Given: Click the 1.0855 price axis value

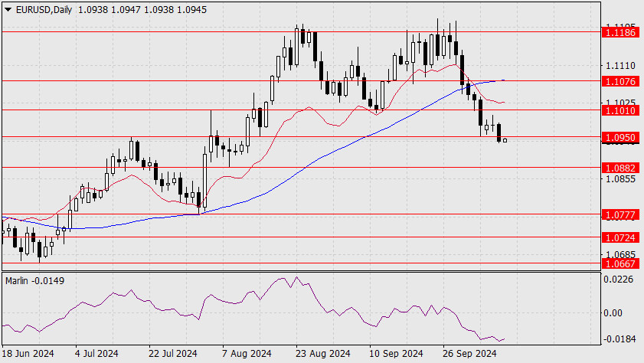Looking at the screenshot, I should tap(620, 179).
